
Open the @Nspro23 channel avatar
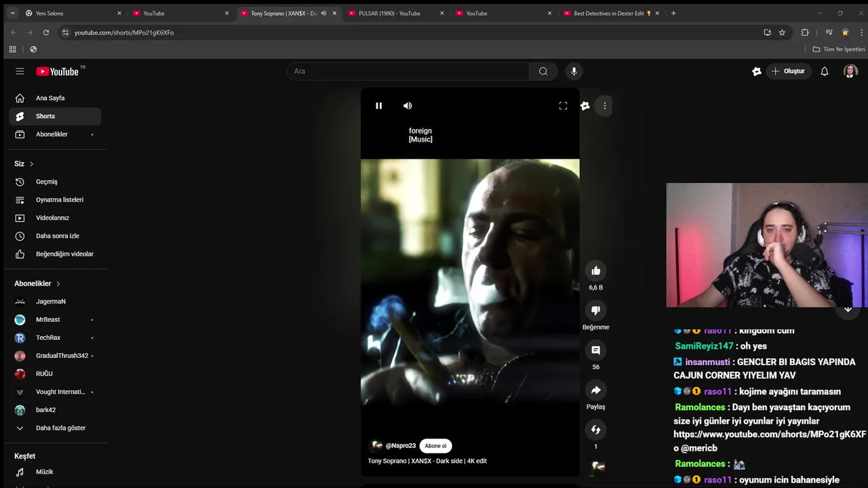pyautogui.click(x=376, y=445)
